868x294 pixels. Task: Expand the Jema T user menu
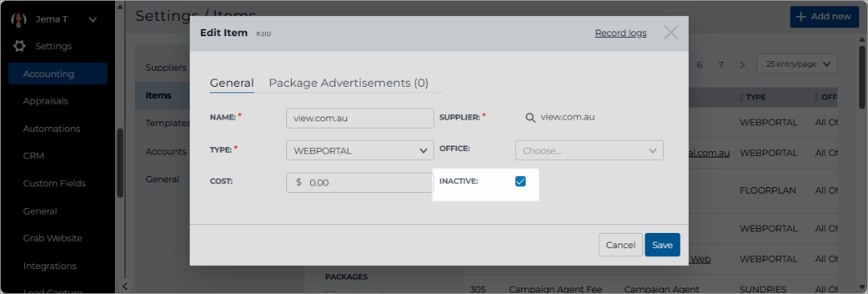click(93, 20)
